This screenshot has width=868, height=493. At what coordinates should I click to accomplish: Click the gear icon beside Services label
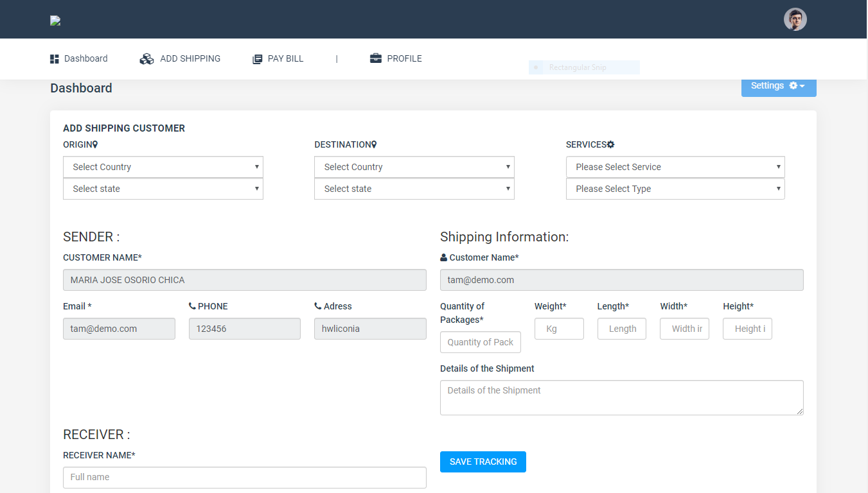click(611, 145)
